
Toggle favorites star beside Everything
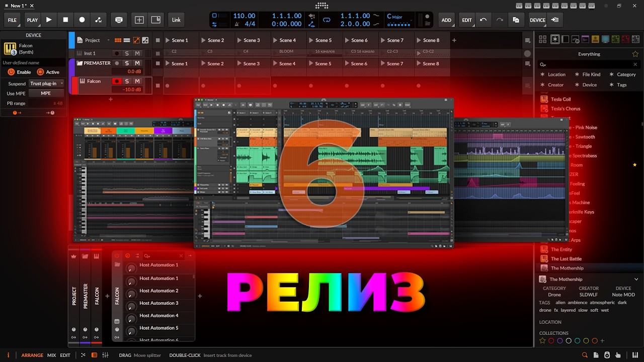click(635, 54)
